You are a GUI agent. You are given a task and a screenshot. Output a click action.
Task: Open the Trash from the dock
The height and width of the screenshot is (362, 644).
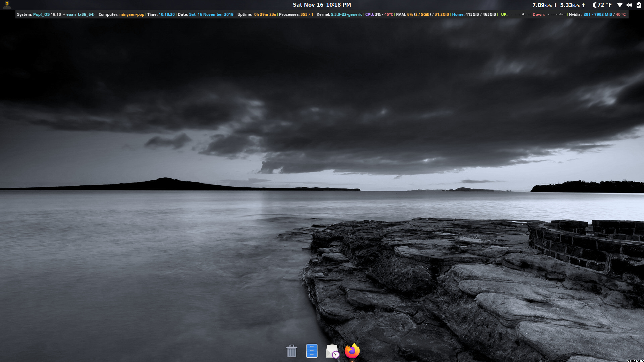tap(291, 351)
